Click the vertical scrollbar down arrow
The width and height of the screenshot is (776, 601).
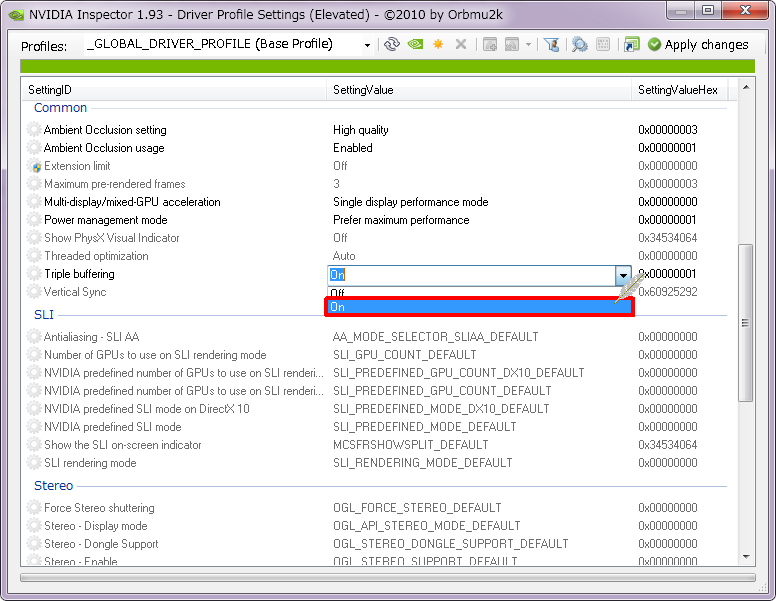[x=746, y=557]
